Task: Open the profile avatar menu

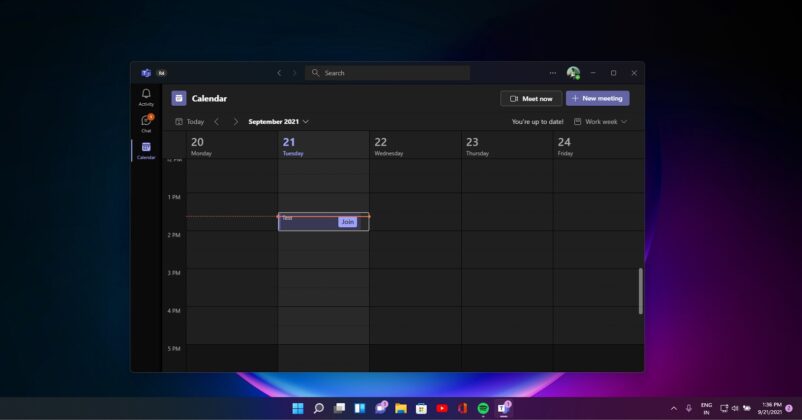Action: 573,73
